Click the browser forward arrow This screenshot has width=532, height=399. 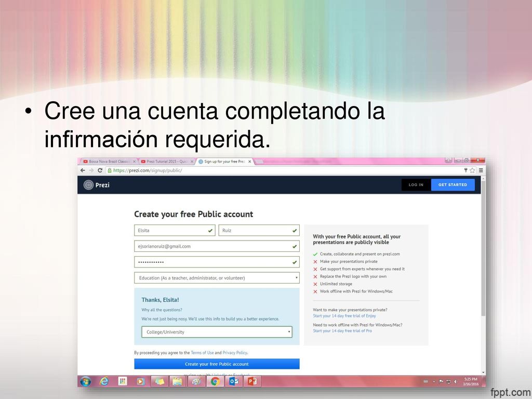pyautogui.click(x=91, y=170)
